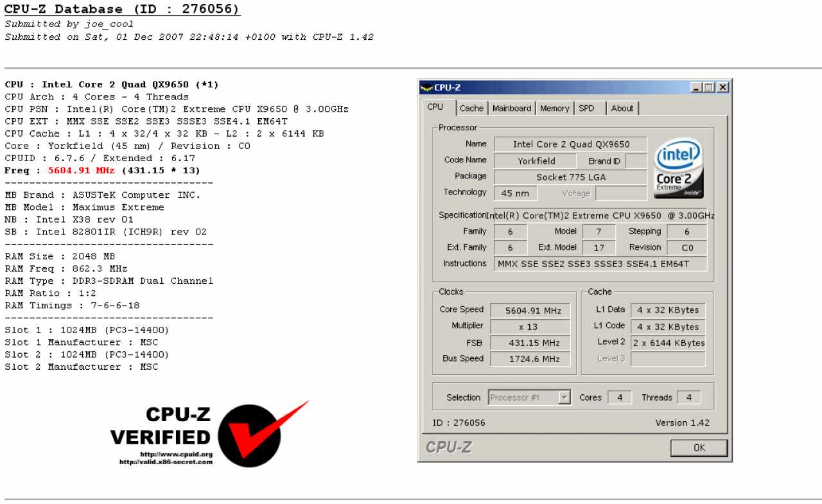Click the CPU-Z title bar app icon
Viewport: 822px width, 504px height.
(x=426, y=87)
